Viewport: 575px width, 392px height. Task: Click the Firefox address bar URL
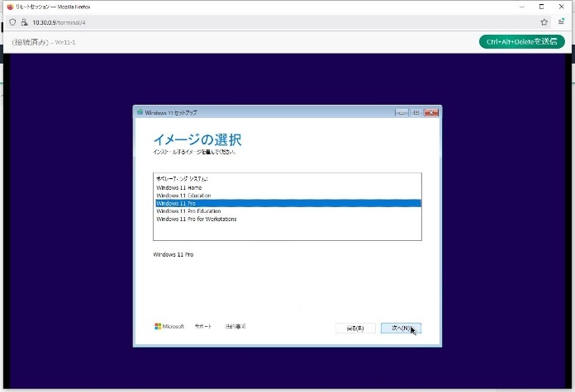(x=59, y=22)
